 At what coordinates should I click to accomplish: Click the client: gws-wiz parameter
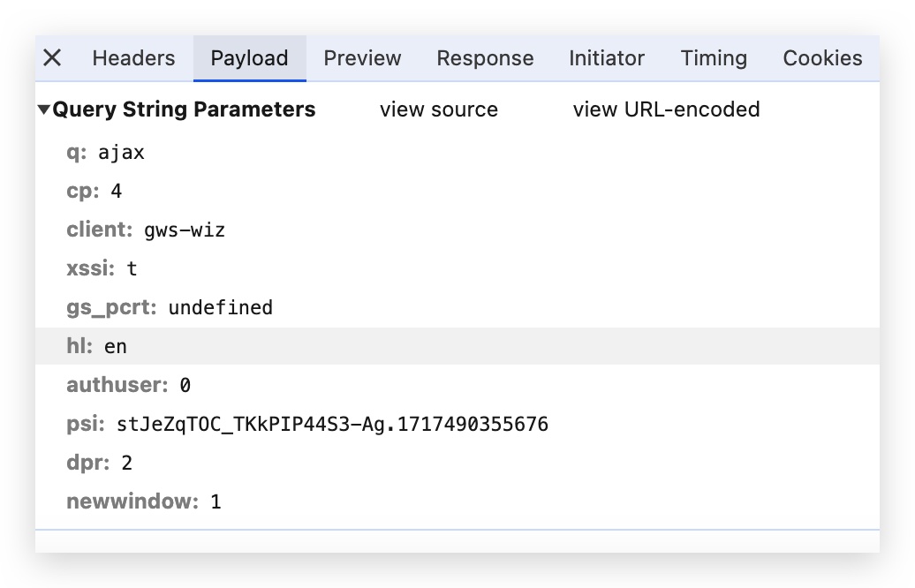[x=146, y=230]
